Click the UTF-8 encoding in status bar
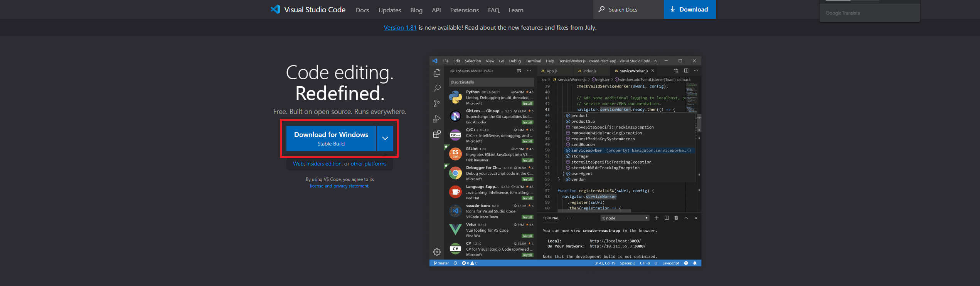The height and width of the screenshot is (286, 980). click(645, 263)
